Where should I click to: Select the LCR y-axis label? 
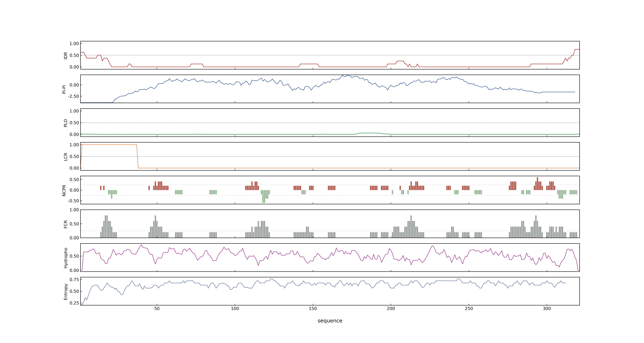pyautogui.click(x=66, y=157)
